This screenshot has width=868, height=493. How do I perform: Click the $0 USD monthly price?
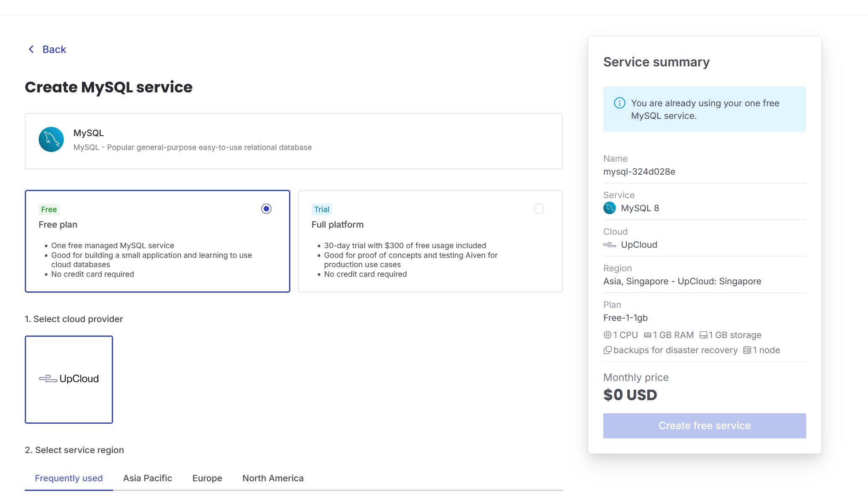tap(630, 395)
